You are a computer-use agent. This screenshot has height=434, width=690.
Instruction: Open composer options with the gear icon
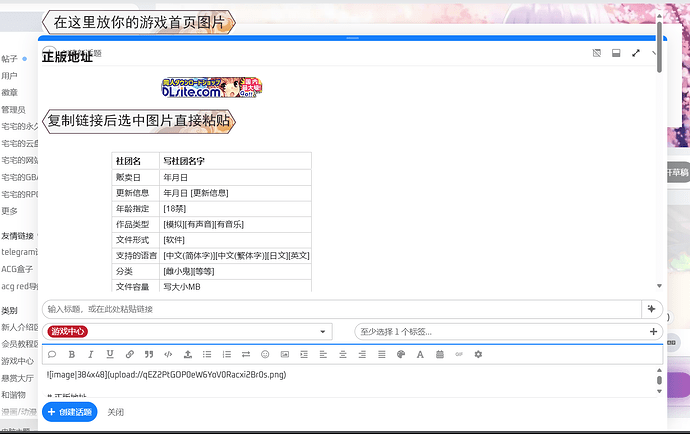pyautogui.click(x=478, y=354)
